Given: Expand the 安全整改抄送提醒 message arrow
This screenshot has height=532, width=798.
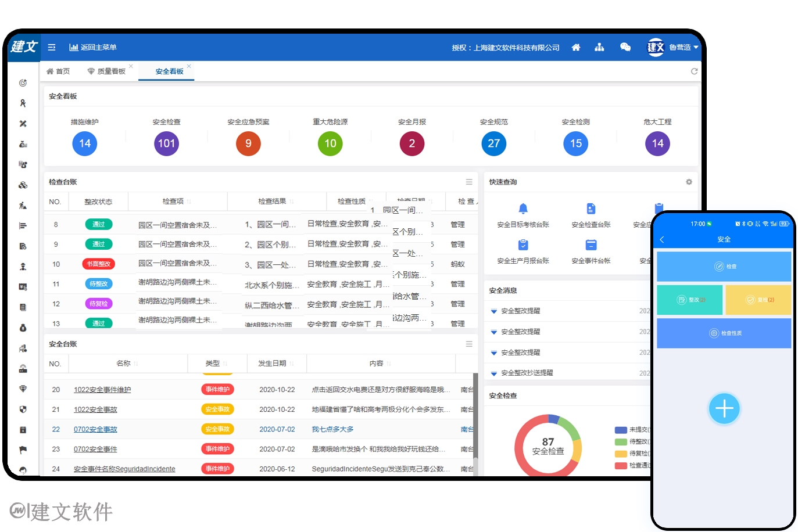Looking at the screenshot, I should pos(494,373).
